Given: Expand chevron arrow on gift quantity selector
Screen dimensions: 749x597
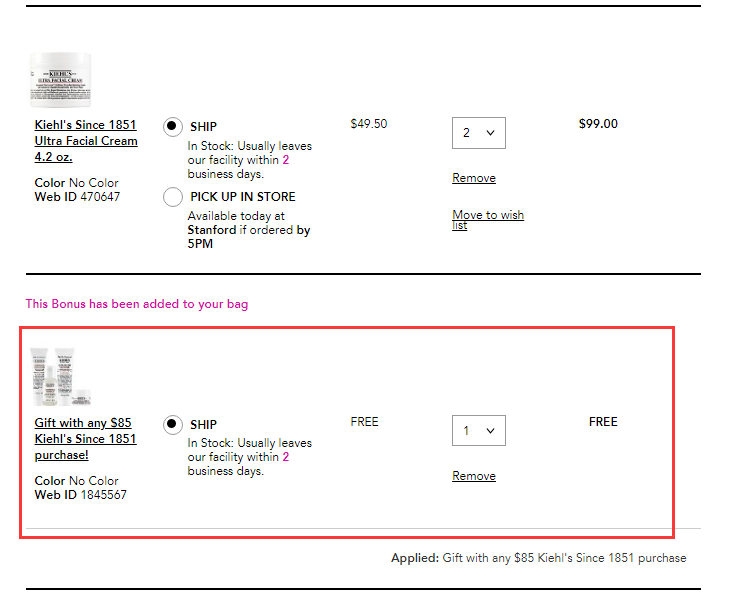Looking at the screenshot, I should coord(490,431).
